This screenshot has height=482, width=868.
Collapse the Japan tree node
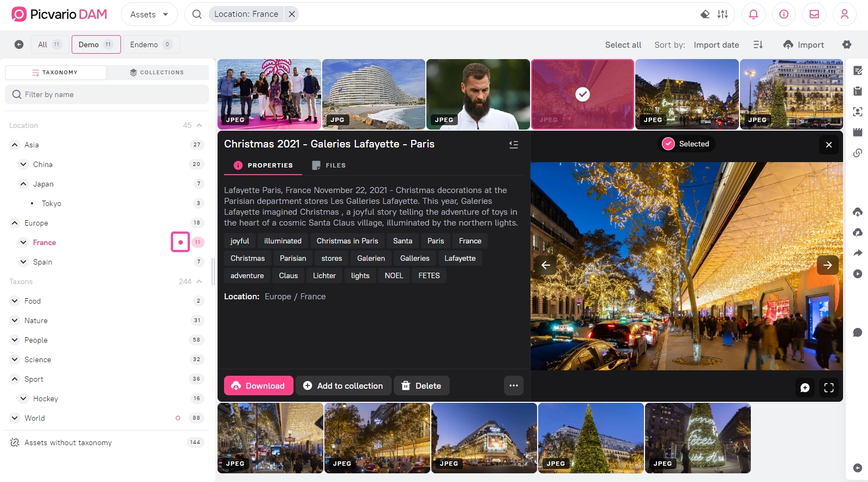point(23,184)
